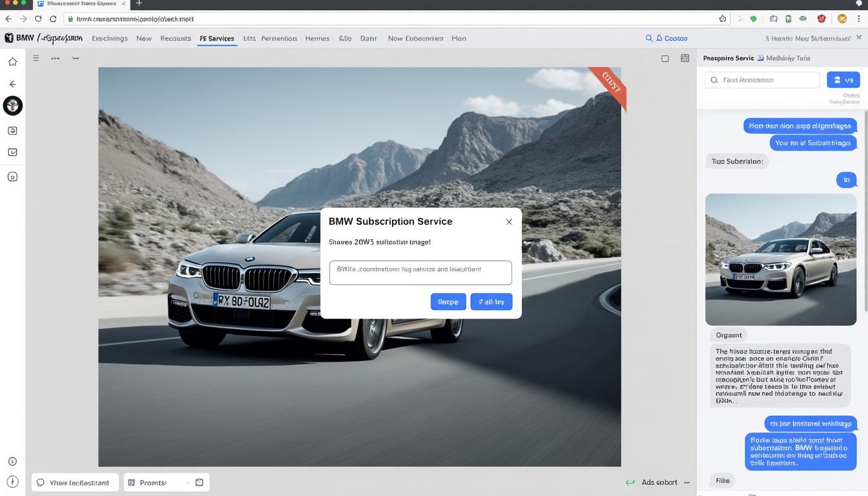Click the grid calendar icon above image

coord(685,58)
